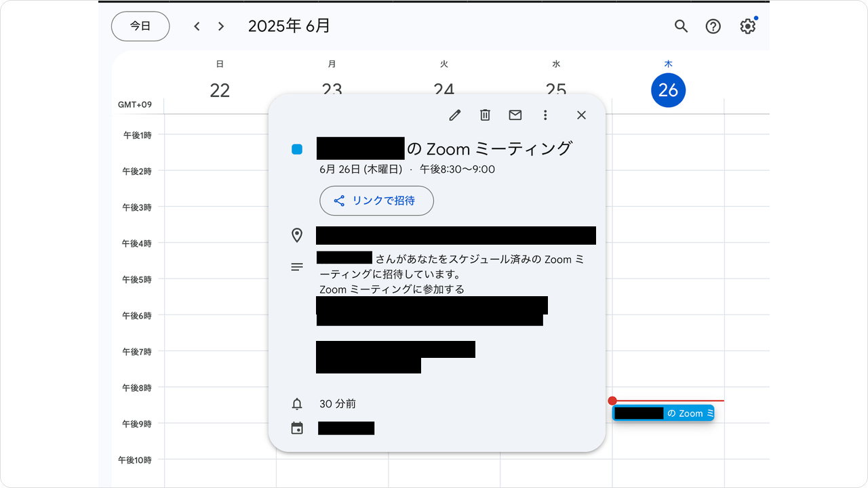Click the 午後10時 time label
The image size is (868, 488).
pyautogui.click(x=135, y=460)
